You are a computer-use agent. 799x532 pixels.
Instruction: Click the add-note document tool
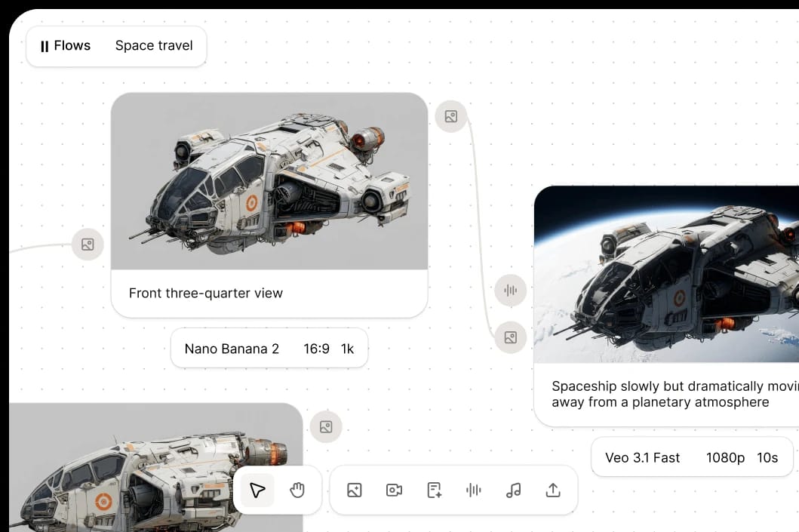434,490
